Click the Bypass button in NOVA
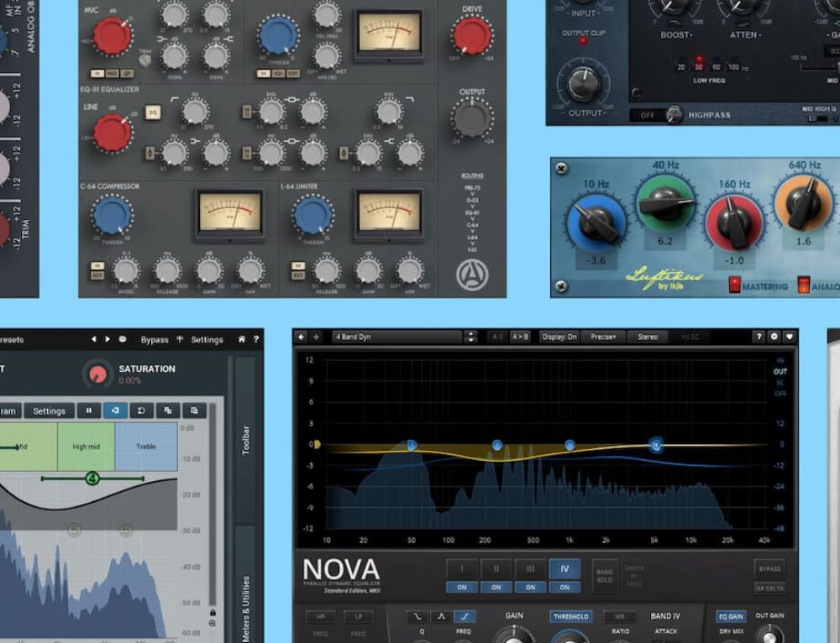The height and width of the screenshot is (643, 840). 769,568
